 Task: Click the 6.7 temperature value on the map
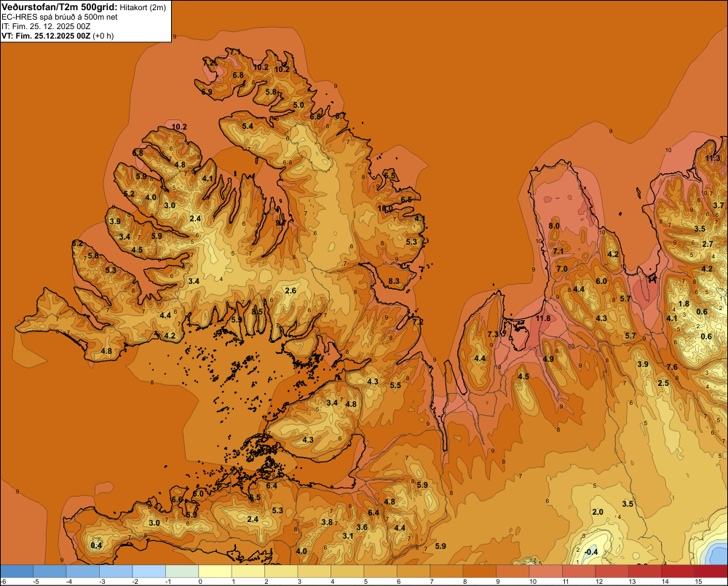coord(340,116)
